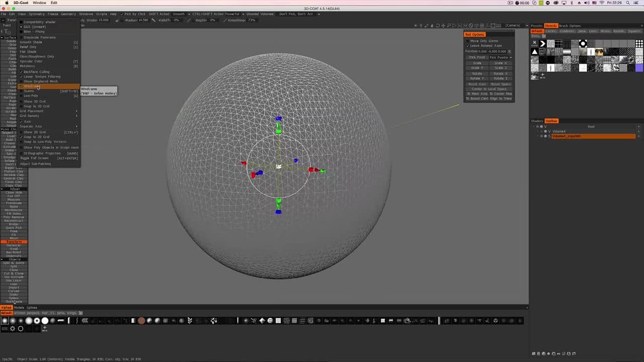
Task: Click the Reset Axis button
Action: 477,84
